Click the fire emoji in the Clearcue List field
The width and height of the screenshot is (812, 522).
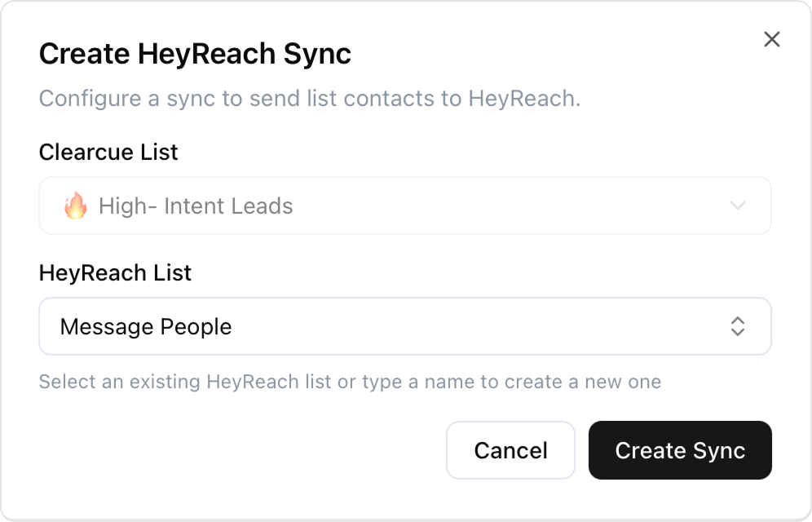coord(76,206)
